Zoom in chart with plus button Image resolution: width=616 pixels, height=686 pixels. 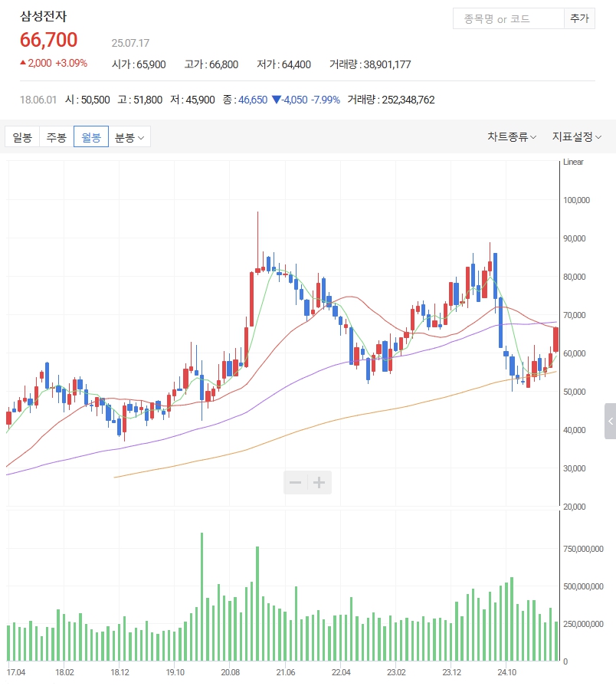click(319, 483)
